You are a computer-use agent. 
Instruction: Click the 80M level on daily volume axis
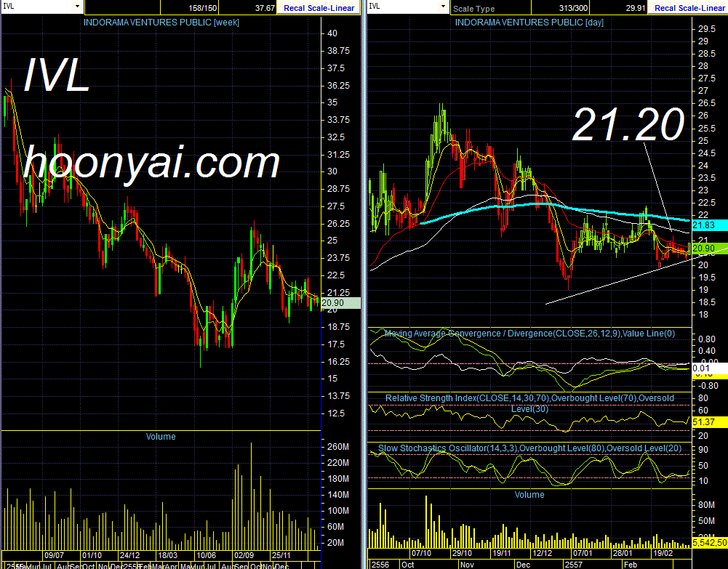706,504
